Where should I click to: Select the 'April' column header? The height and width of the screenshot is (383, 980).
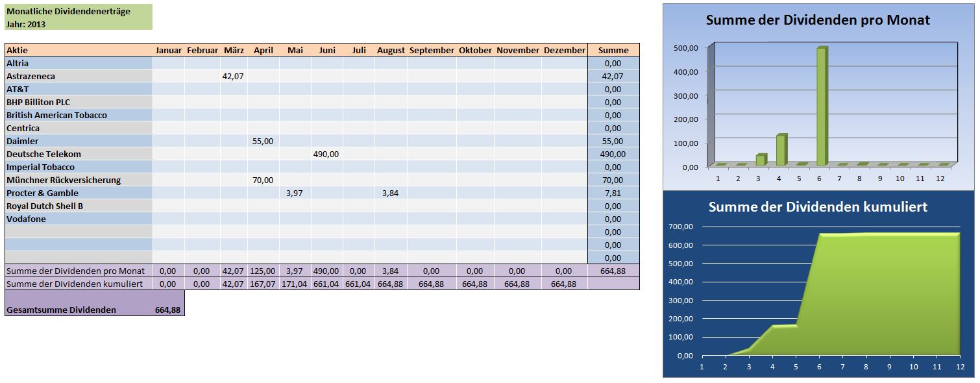pyautogui.click(x=263, y=50)
